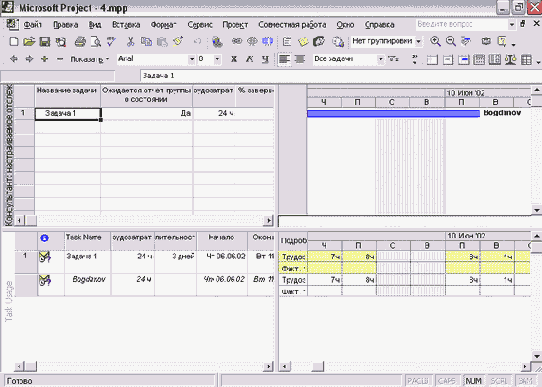The width and height of the screenshot is (542, 387).
Task: Open the Проект menu
Action: [x=235, y=25]
